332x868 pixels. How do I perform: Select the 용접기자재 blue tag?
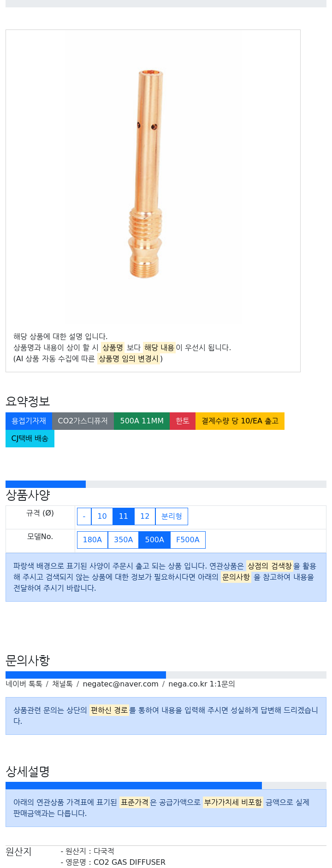[x=29, y=421]
